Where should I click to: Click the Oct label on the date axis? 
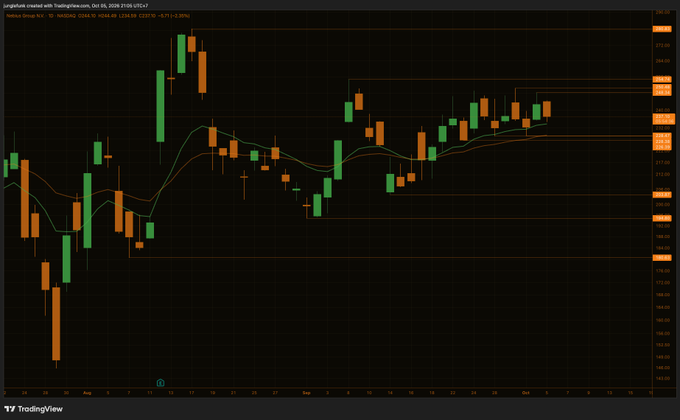pos(526,393)
